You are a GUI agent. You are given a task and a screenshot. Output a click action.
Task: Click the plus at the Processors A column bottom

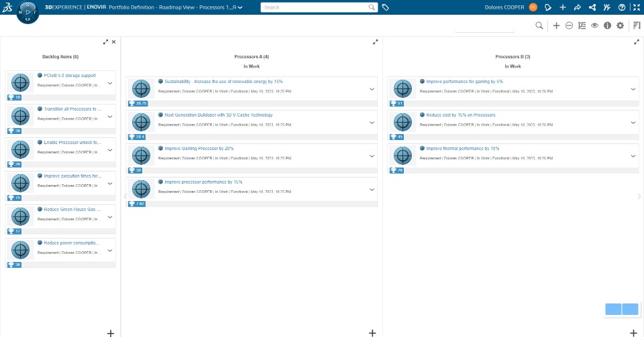pyautogui.click(x=372, y=333)
